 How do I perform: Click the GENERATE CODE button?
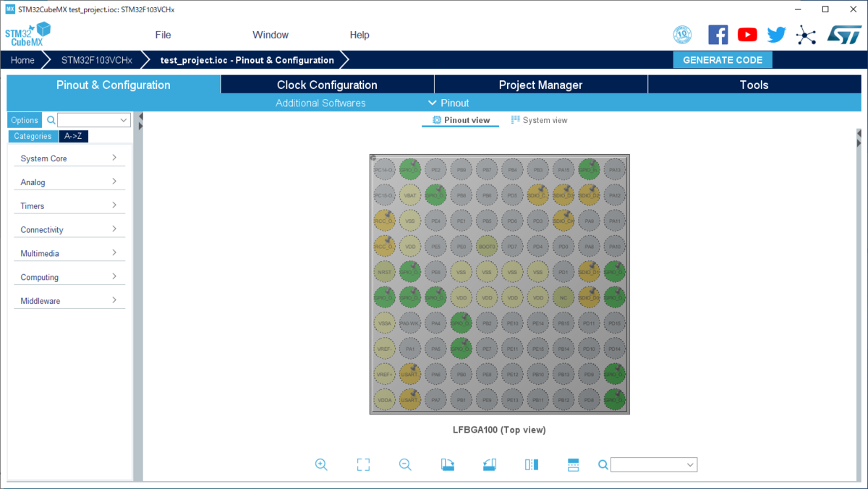pyautogui.click(x=723, y=60)
